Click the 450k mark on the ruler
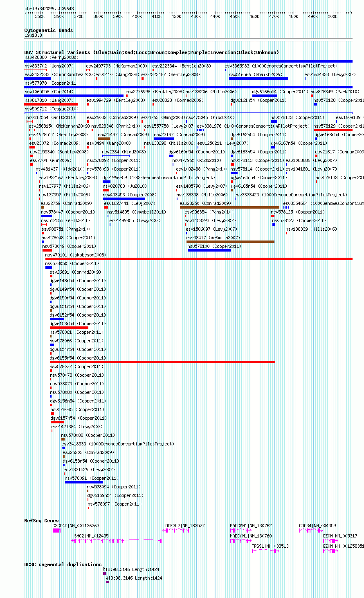The image size is (364, 598). pos(235,17)
